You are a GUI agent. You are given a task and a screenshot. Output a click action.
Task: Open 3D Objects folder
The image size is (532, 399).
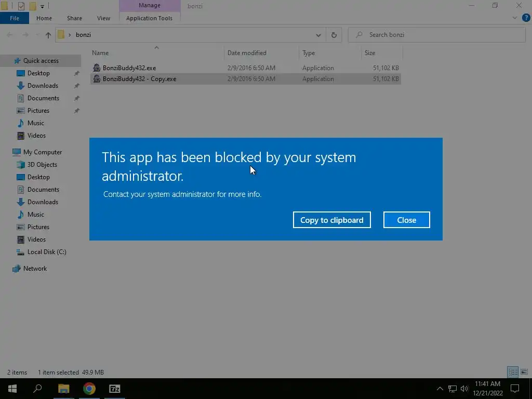(x=42, y=165)
